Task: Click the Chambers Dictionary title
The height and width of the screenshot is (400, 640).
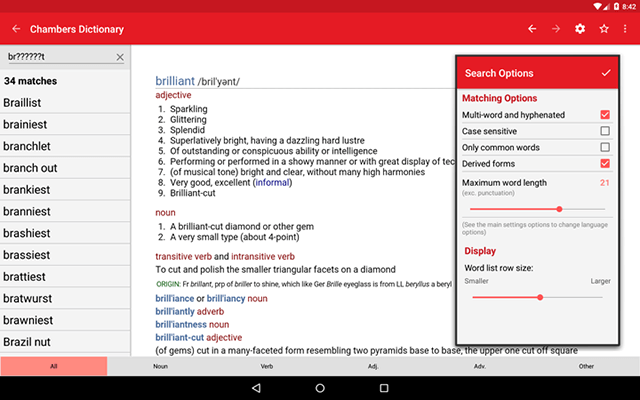Action: (x=77, y=29)
